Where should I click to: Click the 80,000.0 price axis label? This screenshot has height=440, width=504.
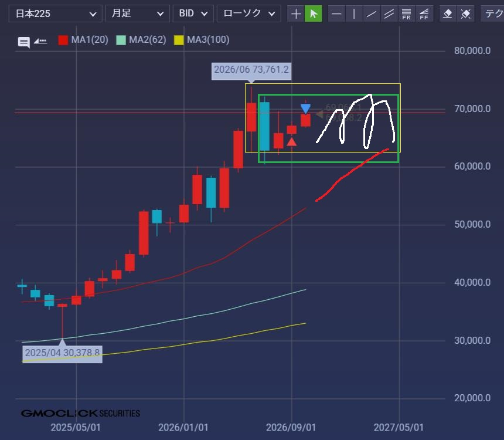pyautogui.click(x=472, y=51)
